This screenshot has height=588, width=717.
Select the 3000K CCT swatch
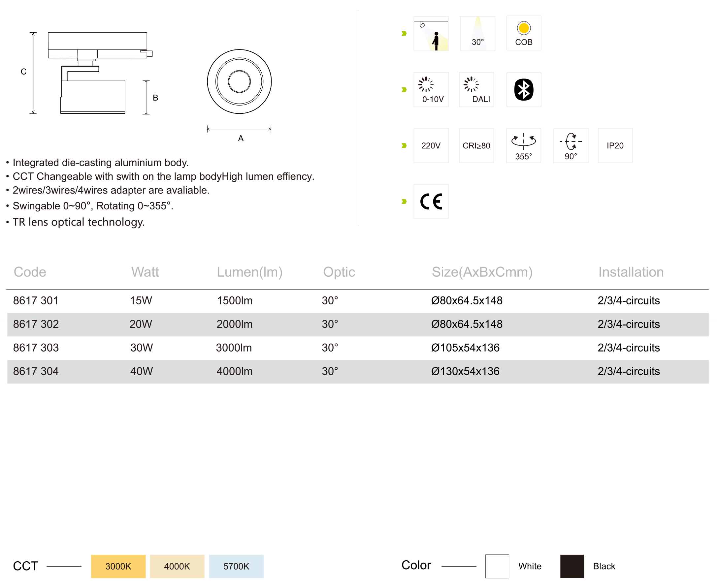click(x=118, y=566)
